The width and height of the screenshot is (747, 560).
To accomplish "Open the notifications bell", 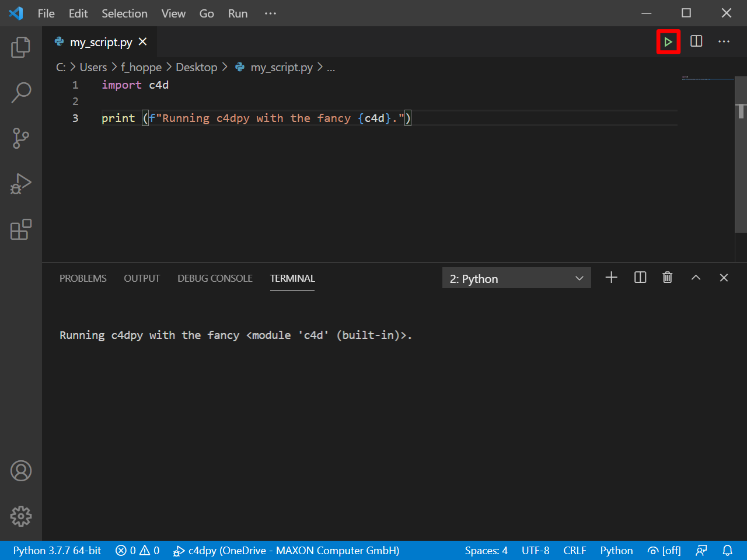I will [x=727, y=550].
